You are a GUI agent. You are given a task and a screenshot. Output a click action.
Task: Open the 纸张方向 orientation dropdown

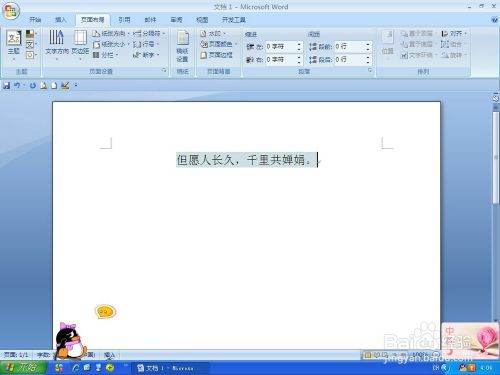point(111,34)
